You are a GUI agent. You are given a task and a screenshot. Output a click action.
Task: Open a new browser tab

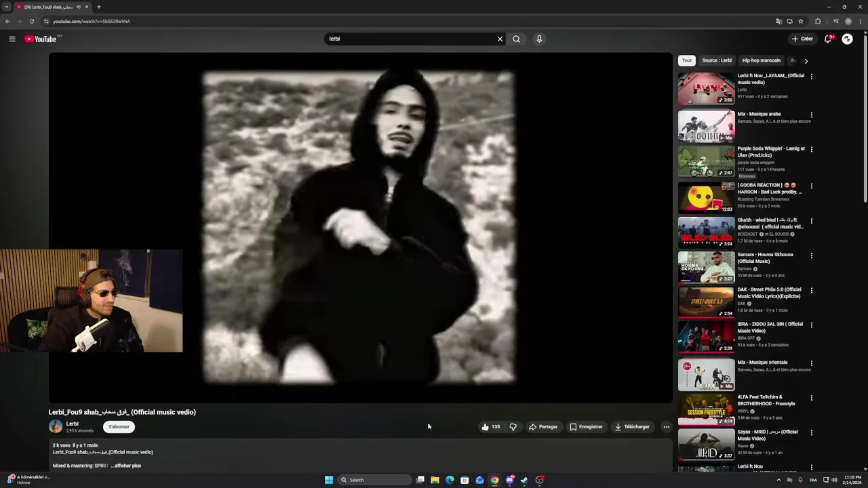coord(98,7)
